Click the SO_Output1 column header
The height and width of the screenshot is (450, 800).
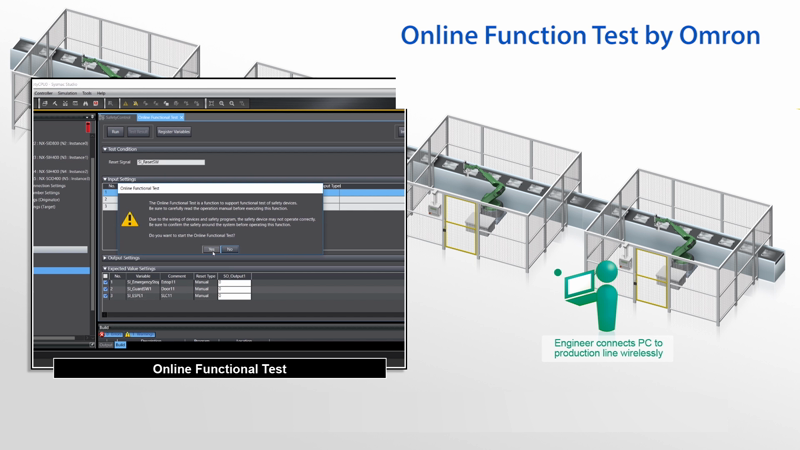[234, 276]
